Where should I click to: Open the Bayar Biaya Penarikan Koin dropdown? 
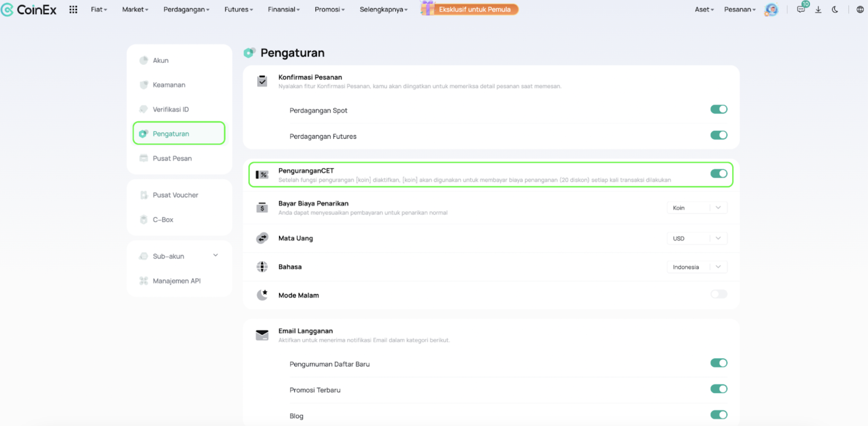[x=697, y=208]
